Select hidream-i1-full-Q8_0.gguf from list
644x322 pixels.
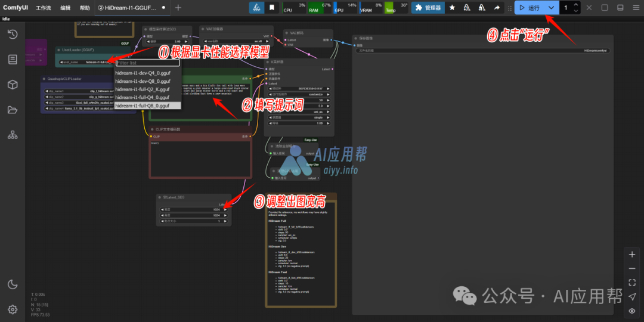click(x=147, y=106)
